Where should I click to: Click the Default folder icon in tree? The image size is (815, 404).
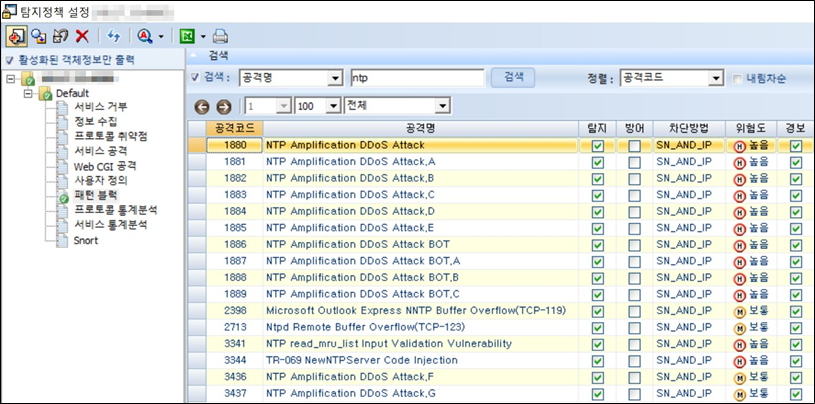(46, 94)
